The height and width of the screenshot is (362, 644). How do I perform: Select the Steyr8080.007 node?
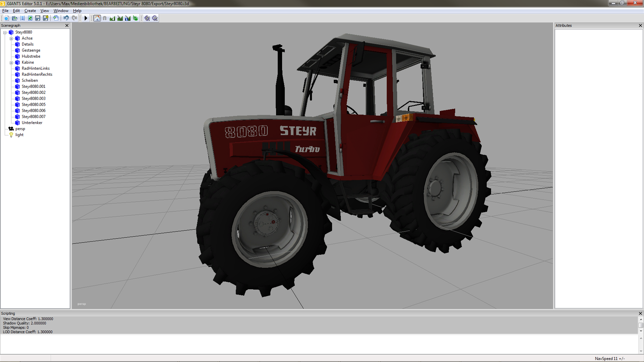(x=34, y=117)
